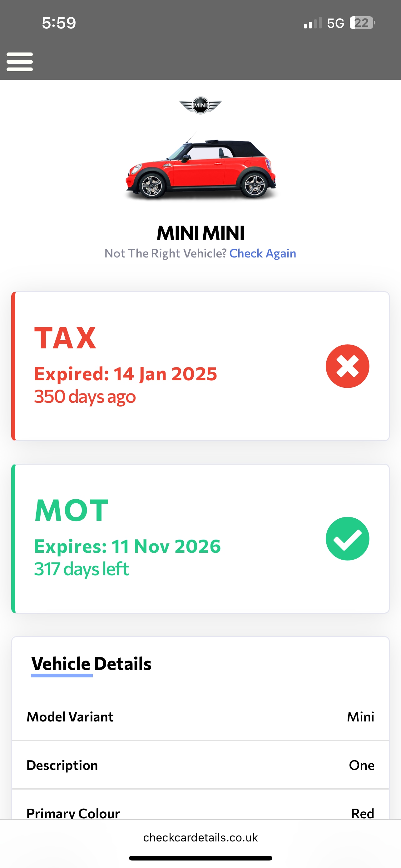Select the Description row
The height and width of the screenshot is (868, 401).
click(200, 765)
